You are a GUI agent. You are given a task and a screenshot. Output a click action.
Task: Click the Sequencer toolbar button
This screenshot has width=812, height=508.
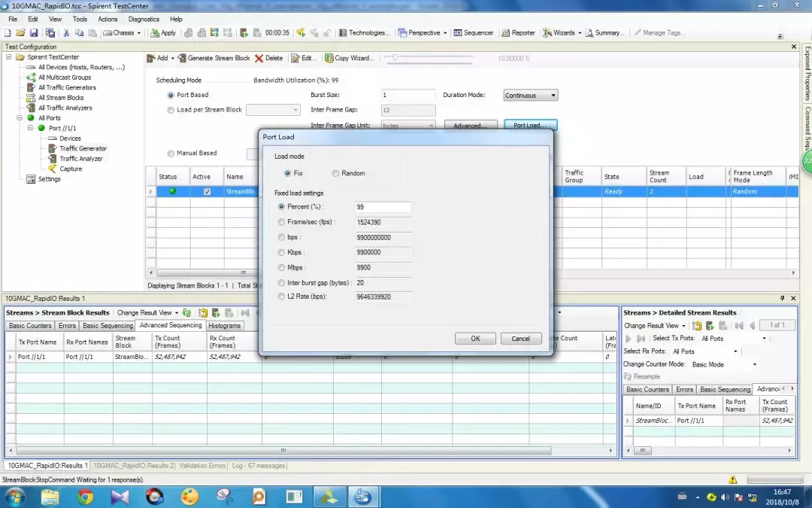tap(474, 32)
